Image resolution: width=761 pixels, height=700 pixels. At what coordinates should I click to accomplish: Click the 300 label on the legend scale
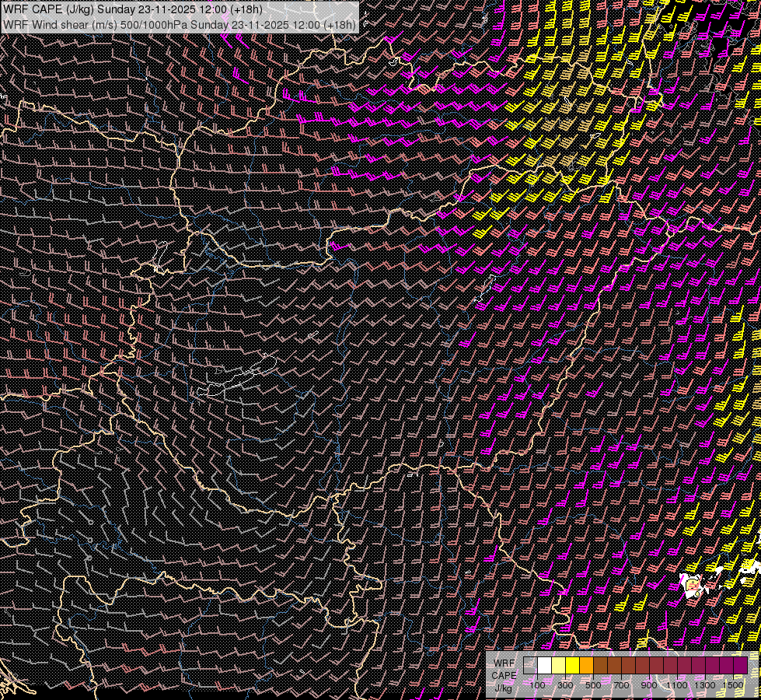565,685
